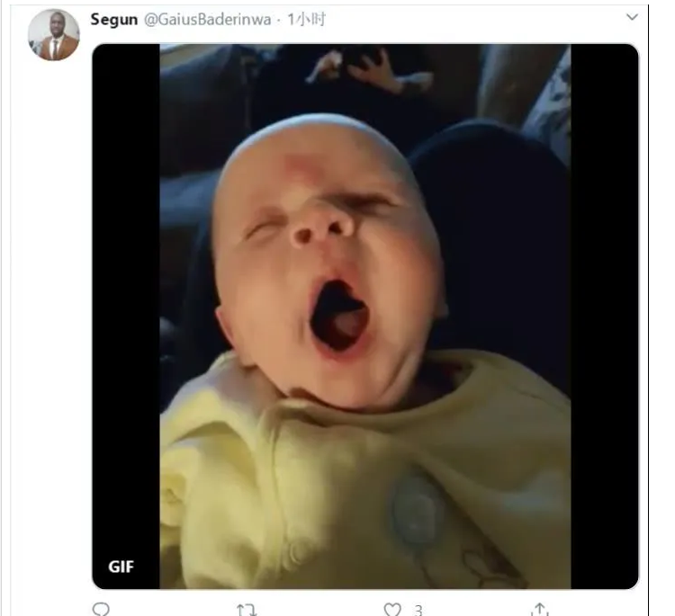Click the GIF's right black letterbox bar
Viewport: 675px width, 616px height.
(605, 317)
